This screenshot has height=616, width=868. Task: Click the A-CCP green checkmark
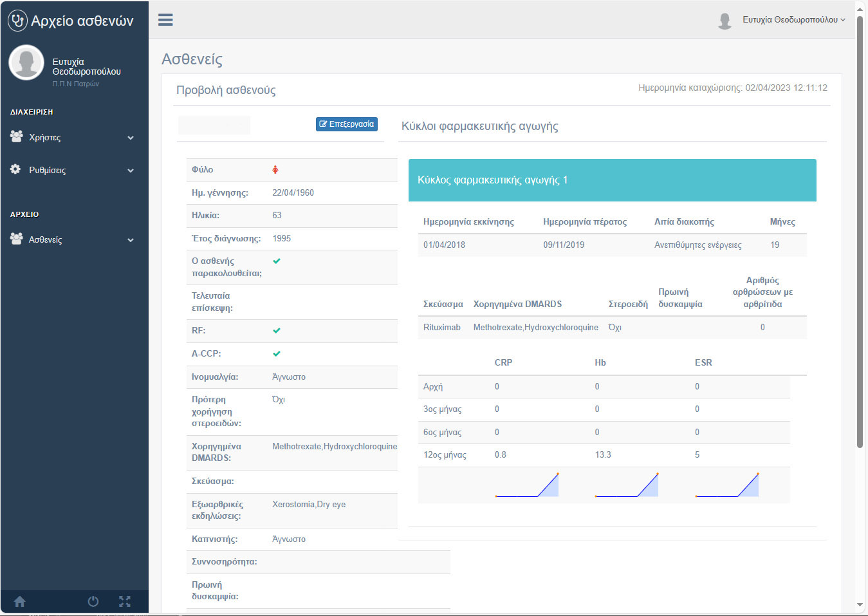coord(277,354)
